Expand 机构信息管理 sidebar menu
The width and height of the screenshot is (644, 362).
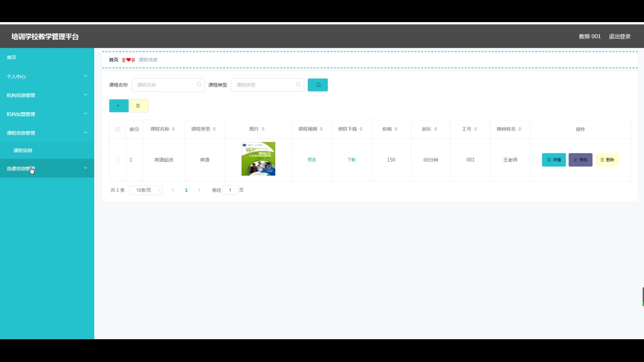click(47, 95)
